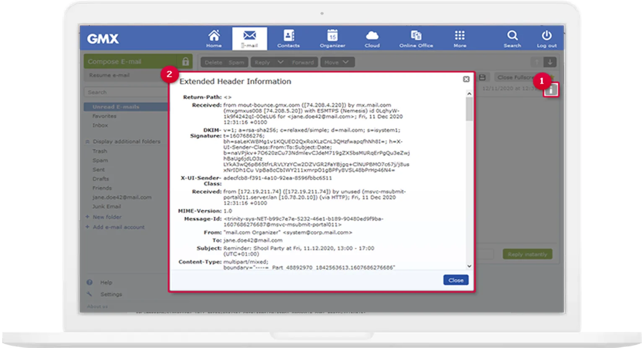
Task: Collapse Display additional folders
Action: point(123,141)
